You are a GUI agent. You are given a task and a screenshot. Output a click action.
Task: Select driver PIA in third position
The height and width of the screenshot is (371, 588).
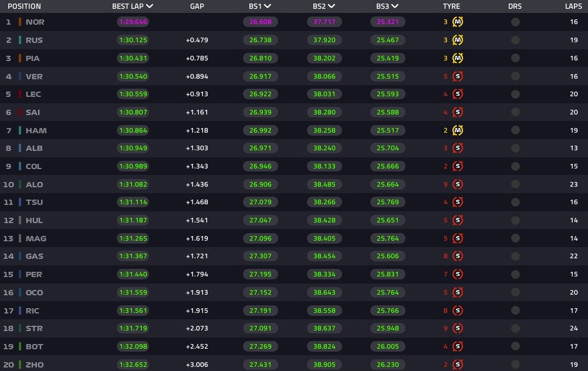(33, 58)
